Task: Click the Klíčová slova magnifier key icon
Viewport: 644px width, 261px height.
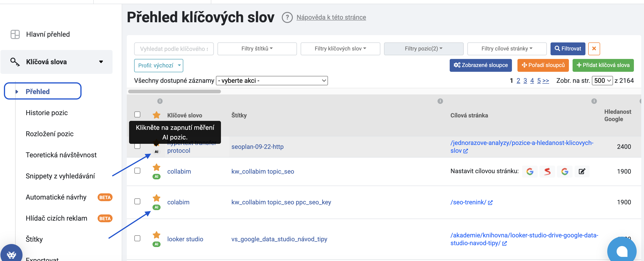Action: click(15, 62)
